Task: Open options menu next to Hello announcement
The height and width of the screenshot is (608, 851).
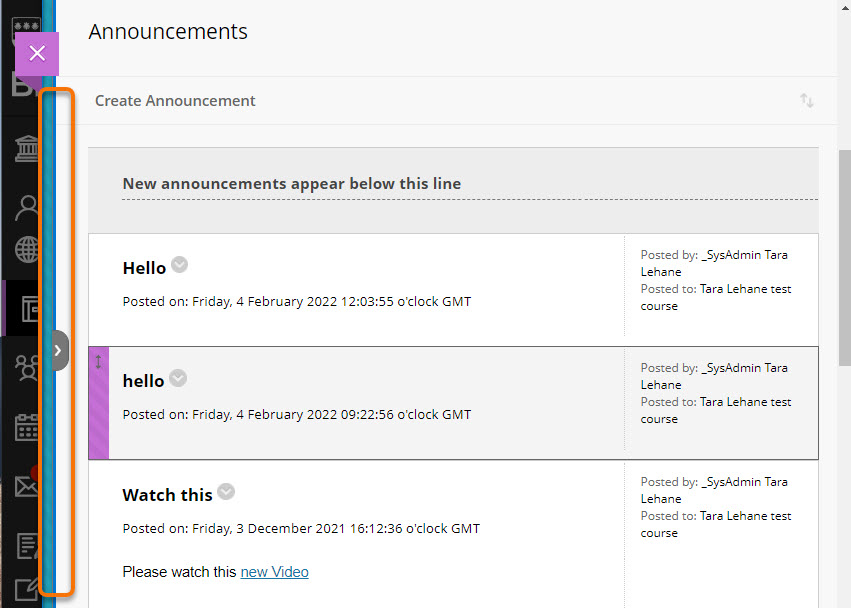Action: [180, 265]
